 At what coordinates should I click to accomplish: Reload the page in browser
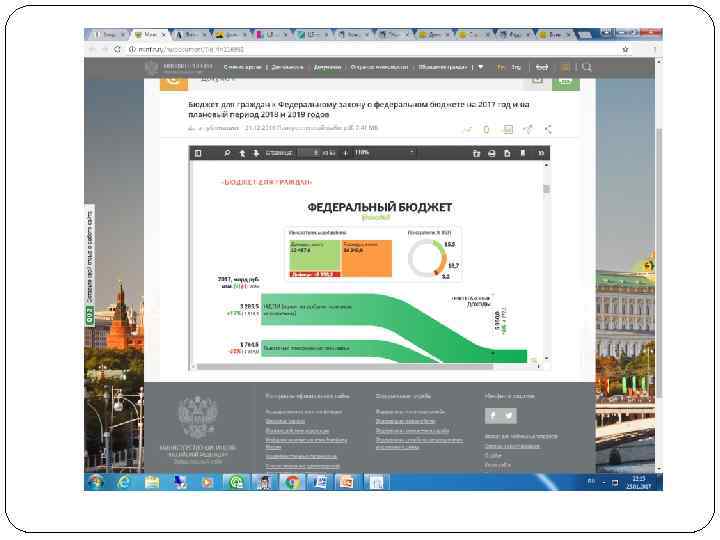tap(117, 49)
